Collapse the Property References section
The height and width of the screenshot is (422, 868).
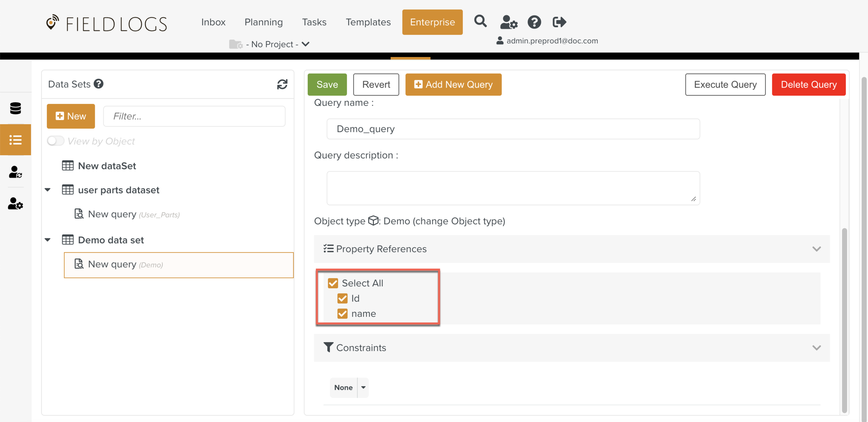pyautogui.click(x=816, y=249)
